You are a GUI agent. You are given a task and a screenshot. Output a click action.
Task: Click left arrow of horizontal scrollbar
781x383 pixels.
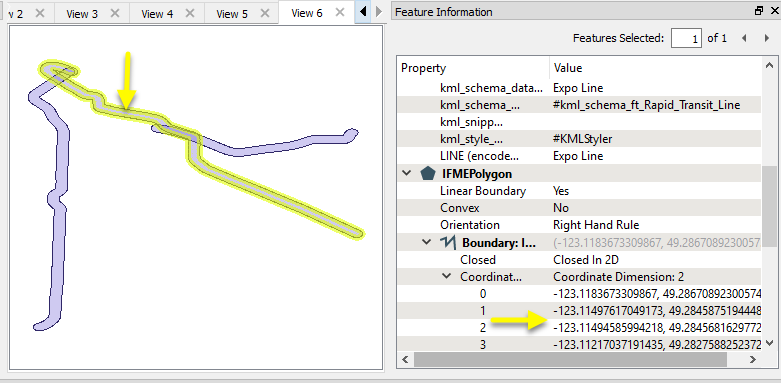[404, 359]
